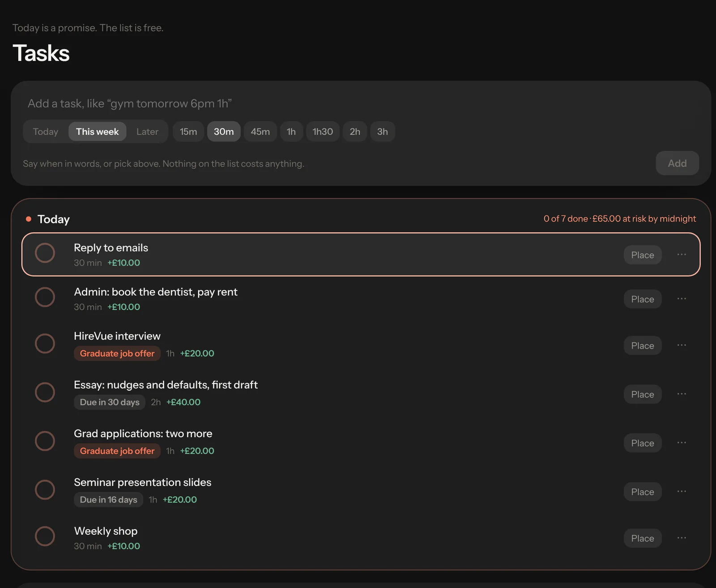Image resolution: width=716 pixels, height=588 pixels.
Task: Open more options for Seminar presentation slides
Action: [682, 492]
